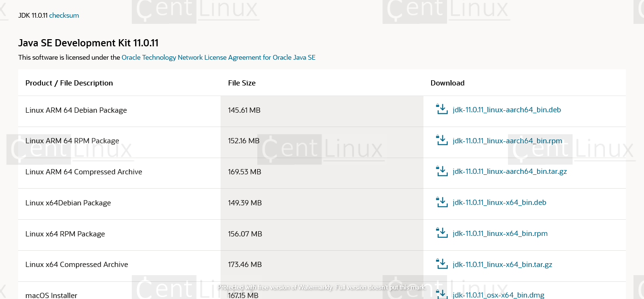The image size is (644, 299).
Task: Click download icon for linux-aarch64_bin.deb
Action: coord(442,109)
